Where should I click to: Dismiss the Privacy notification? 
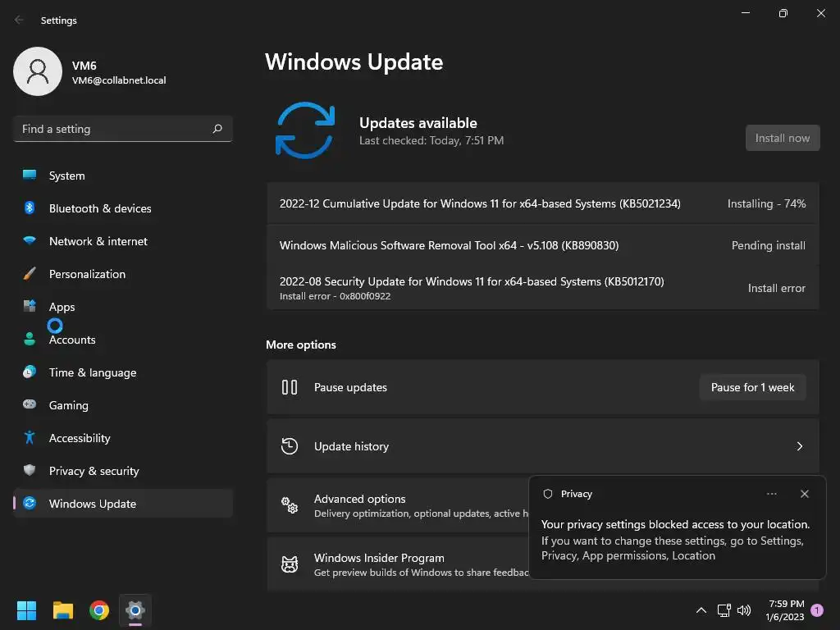pos(804,493)
